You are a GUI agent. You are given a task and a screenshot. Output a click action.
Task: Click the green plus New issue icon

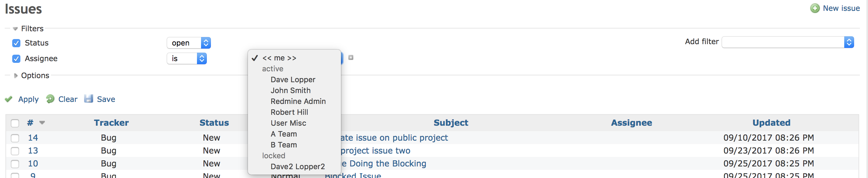[x=815, y=8]
